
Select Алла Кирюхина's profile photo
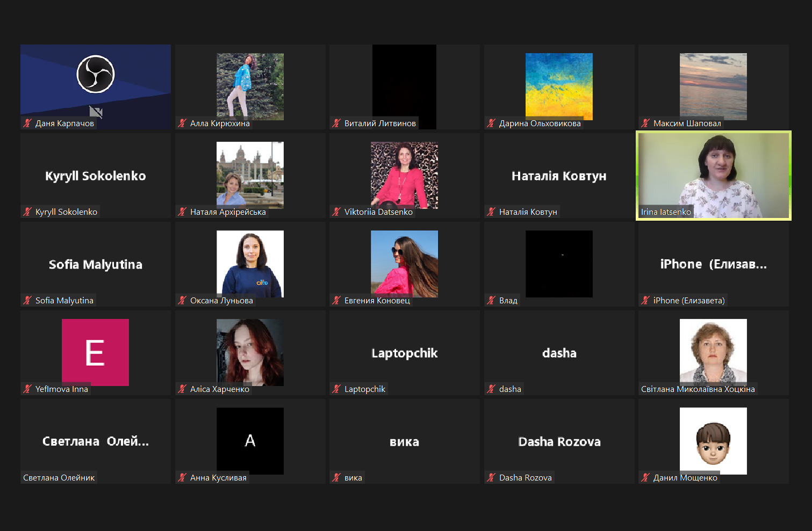point(250,86)
